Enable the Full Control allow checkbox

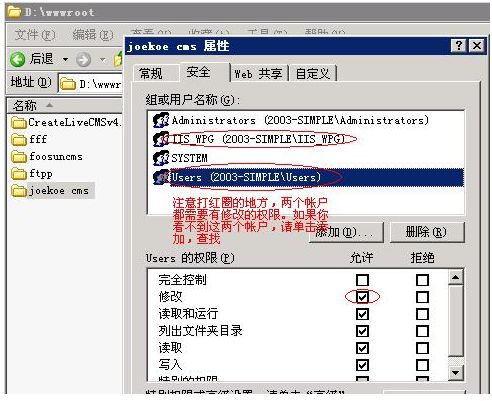(x=362, y=280)
